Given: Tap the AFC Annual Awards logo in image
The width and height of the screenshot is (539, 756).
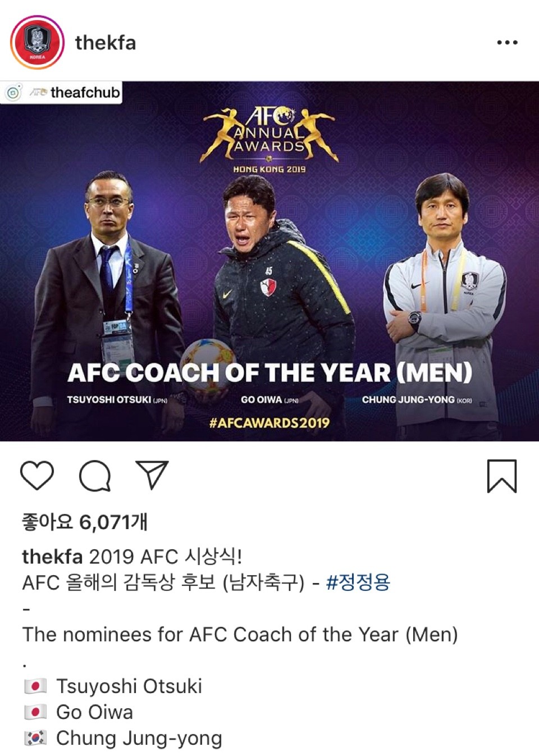Looking at the screenshot, I should tap(269, 135).
